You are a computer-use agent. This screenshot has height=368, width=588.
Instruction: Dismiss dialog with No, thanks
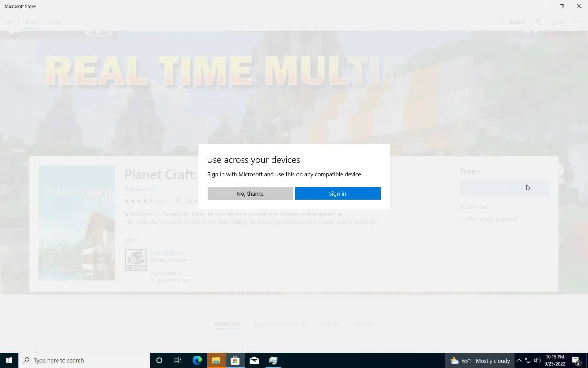[250, 194]
